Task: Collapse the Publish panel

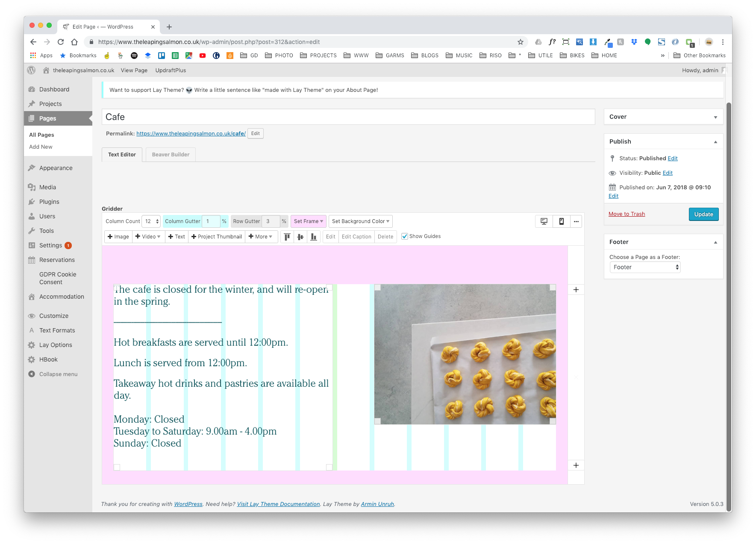Action: click(x=715, y=142)
